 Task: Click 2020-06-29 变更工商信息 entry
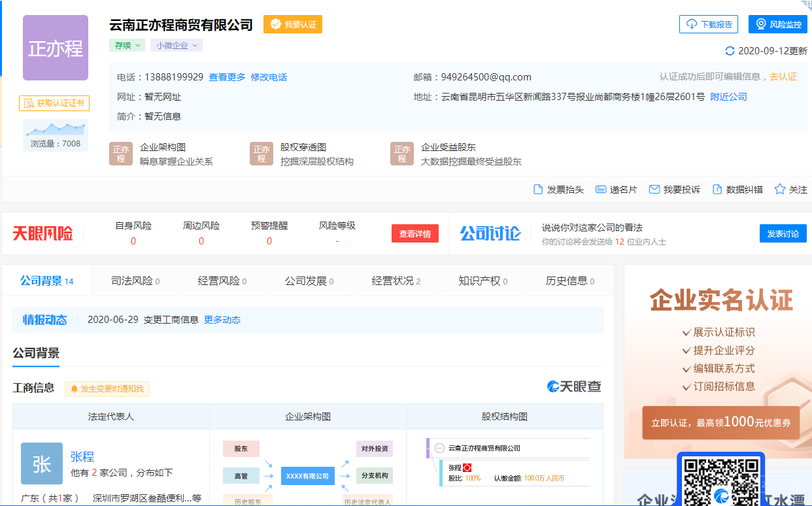pyautogui.click(x=143, y=320)
